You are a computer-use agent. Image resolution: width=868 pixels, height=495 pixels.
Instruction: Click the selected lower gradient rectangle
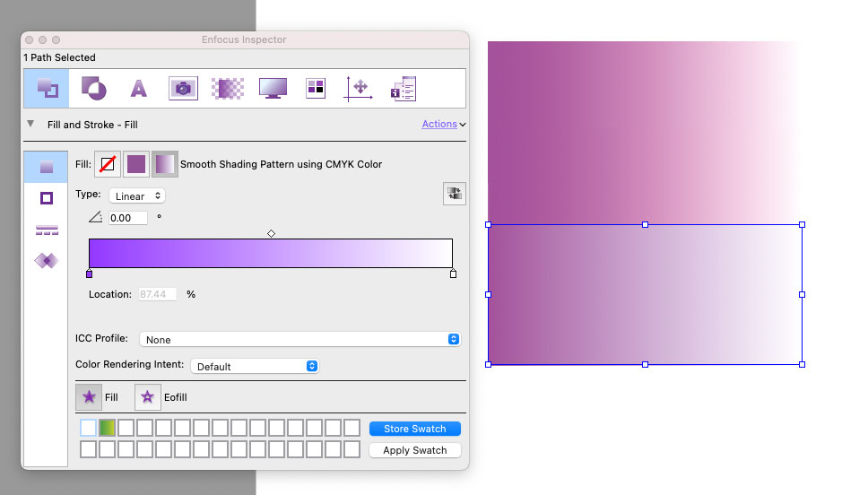click(x=645, y=294)
